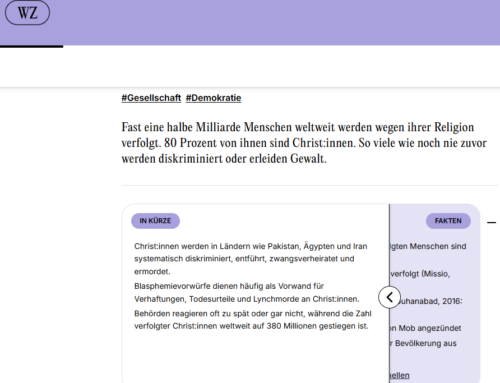Select the IN KÜRZE badge
This screenshot has width=500, height=383.
(x=155, y=221)
